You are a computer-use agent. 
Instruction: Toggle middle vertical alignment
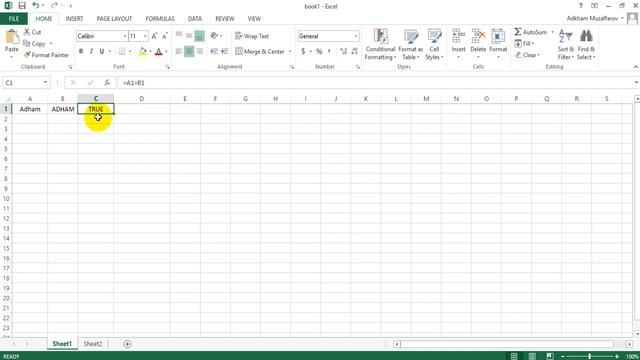click(189, 36)
